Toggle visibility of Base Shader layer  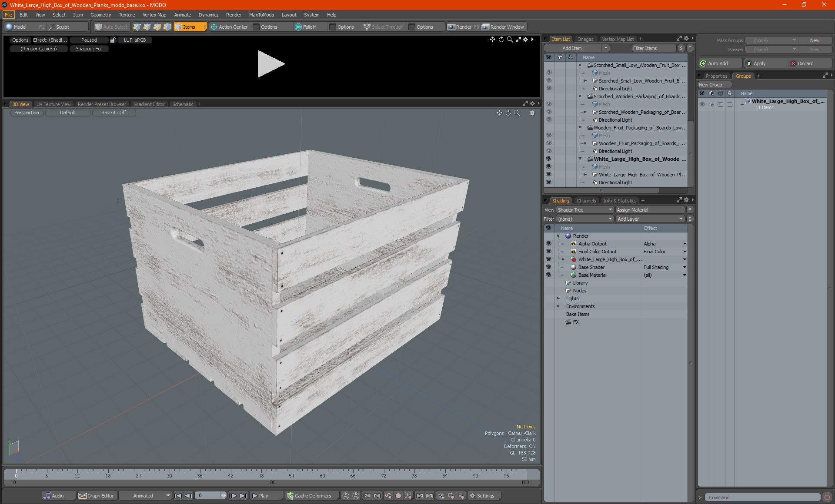pyautogui.click(x=548, y=267)
